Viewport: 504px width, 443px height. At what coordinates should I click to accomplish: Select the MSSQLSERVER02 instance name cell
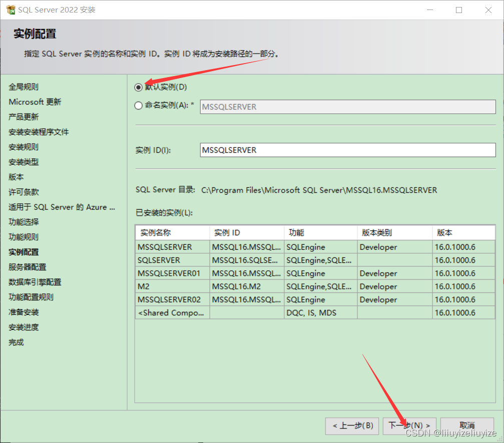tap(173, 300)
